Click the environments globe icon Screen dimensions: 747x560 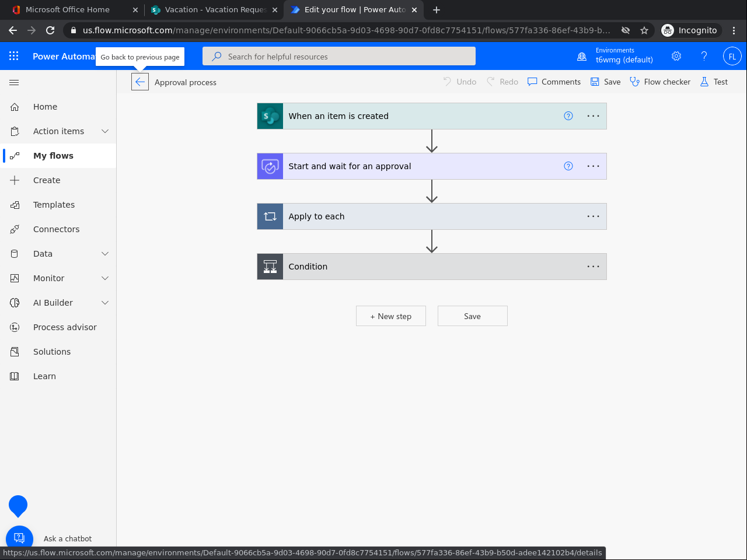coord(582,57)
